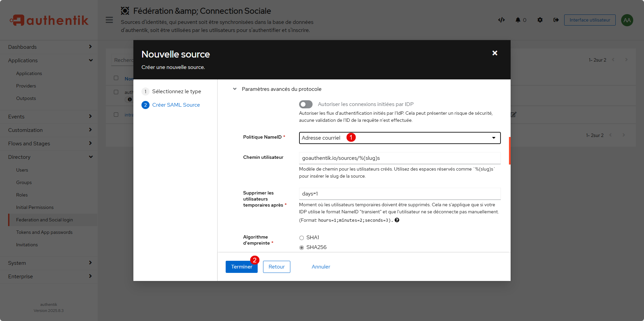Viewport: 644px width, 321px height.
Task: Open settings gear icon in header
Action: (x=540, y=20)
